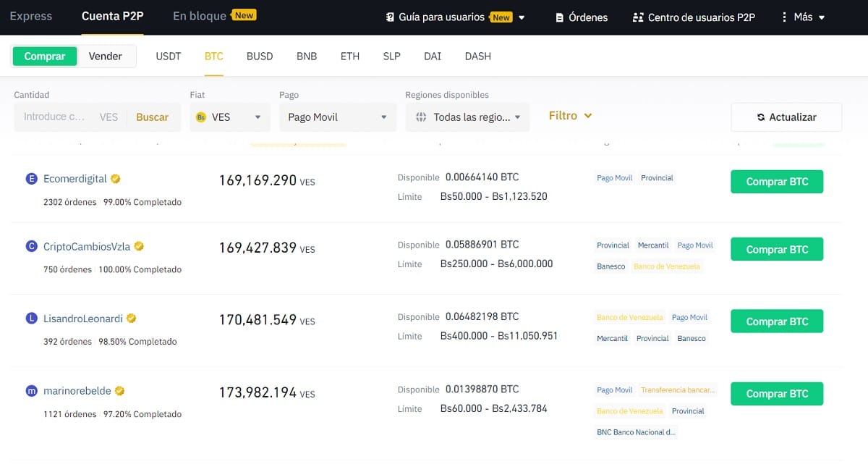
Task: Click the price 169,427.839 VES
Action: click(267, 248)
